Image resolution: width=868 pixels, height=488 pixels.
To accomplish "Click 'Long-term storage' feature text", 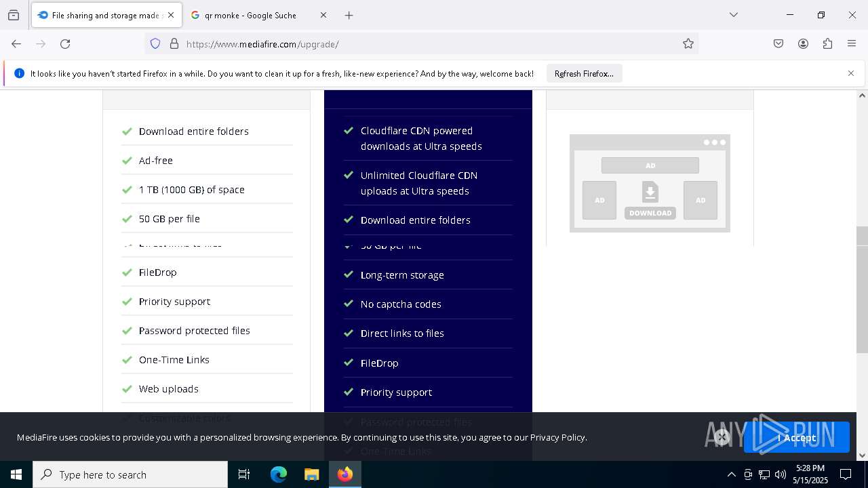I will coord(402,275).
